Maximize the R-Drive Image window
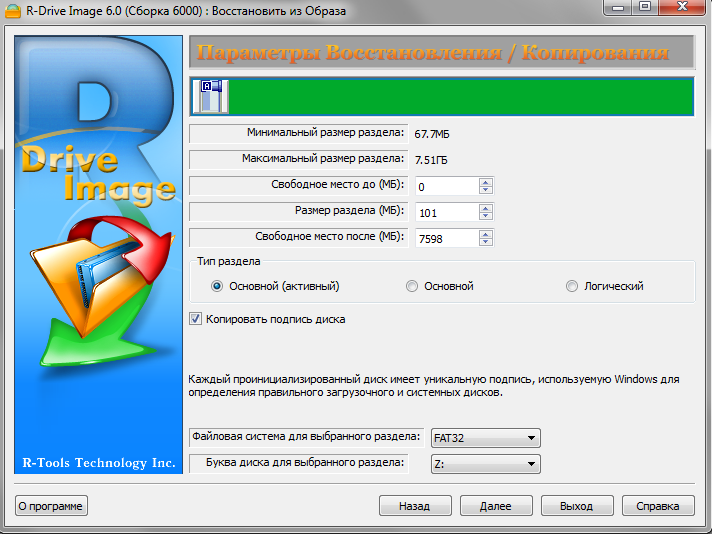The height and width of the screenshot is (534, 712). (x=645, y=7)
